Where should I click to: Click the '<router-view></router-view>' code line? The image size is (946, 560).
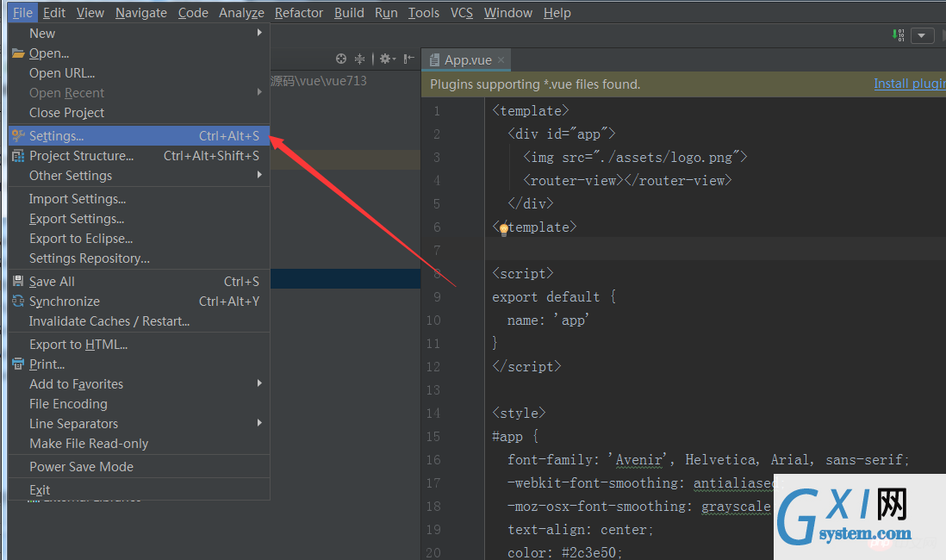627,180
